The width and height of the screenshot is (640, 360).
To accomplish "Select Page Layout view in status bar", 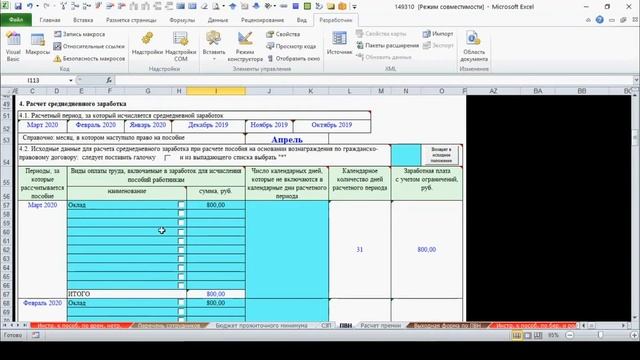I will click(527, 336).
